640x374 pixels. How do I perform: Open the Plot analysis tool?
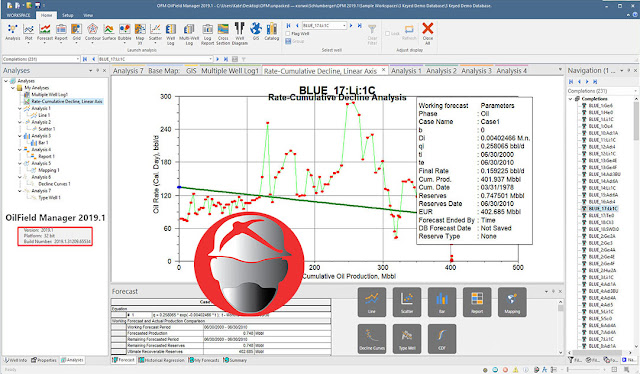tap(29, 32)
